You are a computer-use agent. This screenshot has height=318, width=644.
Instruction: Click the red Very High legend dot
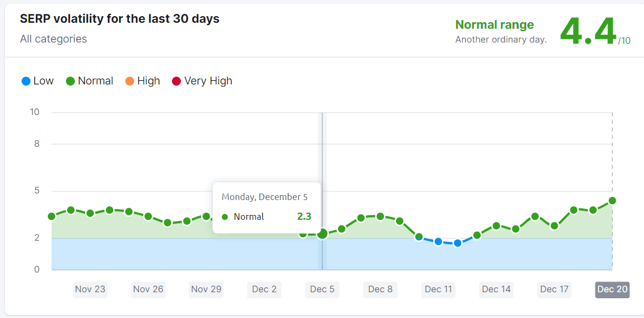(176, 81)
